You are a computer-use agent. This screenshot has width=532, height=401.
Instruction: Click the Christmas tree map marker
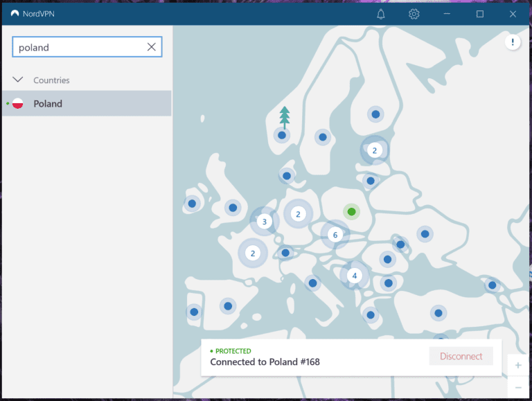[284, 118]
